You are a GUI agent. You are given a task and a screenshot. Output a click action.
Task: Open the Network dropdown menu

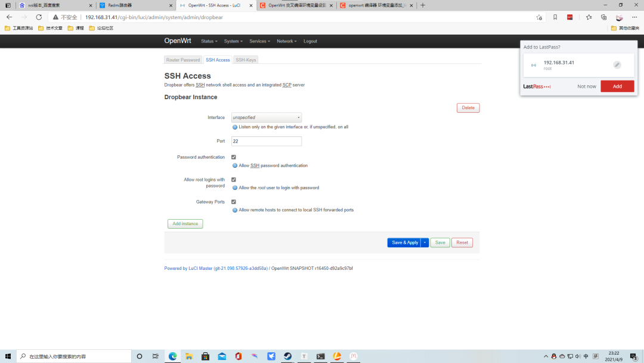click(x=287, y=41)
